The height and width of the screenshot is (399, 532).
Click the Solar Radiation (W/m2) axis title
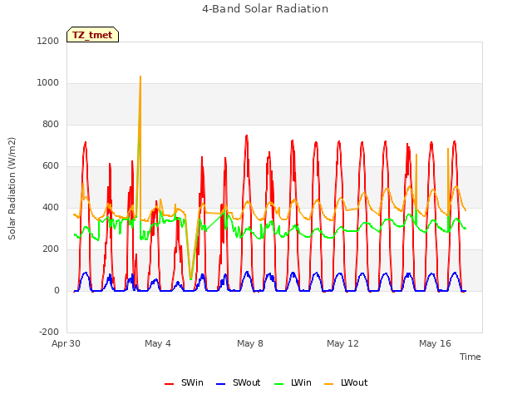12,189
